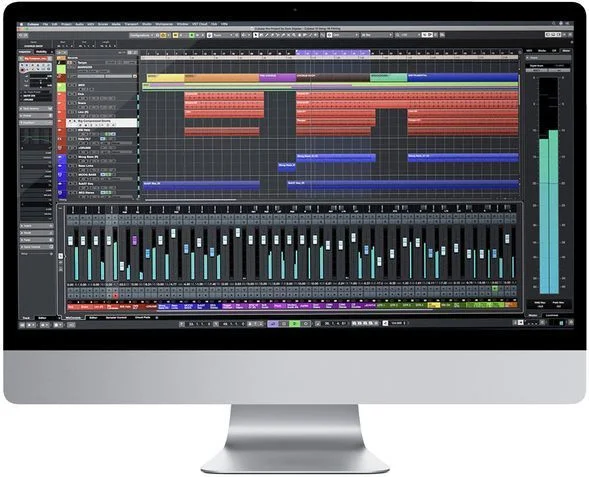
Task: Open the Workspaces menu
Action: (163, 24)
